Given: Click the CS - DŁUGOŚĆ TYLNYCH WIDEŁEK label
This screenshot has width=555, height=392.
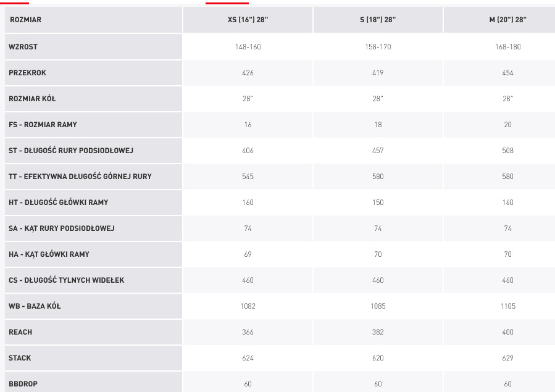Looking at the screenshot, I should point(67,280).
